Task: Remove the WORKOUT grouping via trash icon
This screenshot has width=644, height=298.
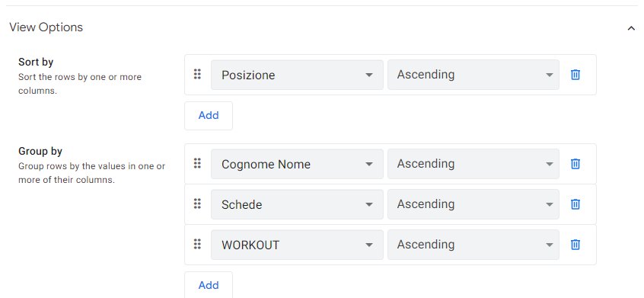Action: [x=575, y=245]
